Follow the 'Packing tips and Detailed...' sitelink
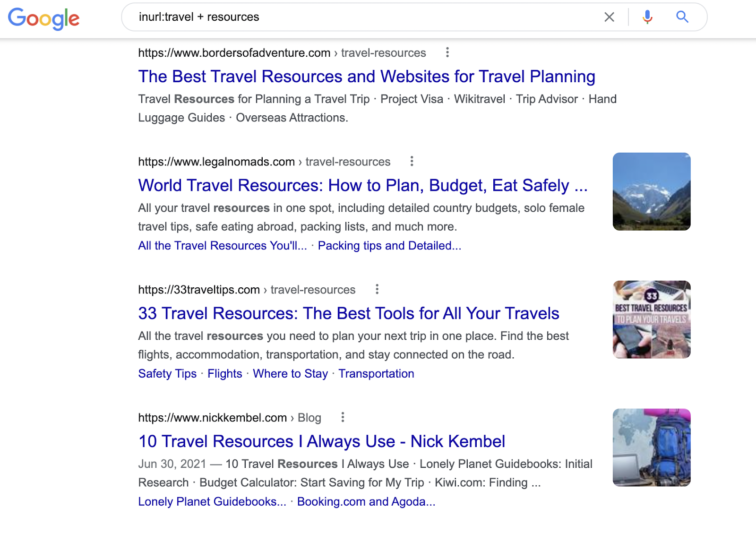This screenshot has height=534, width=756. pyautogui.click(x=389, y=246)
